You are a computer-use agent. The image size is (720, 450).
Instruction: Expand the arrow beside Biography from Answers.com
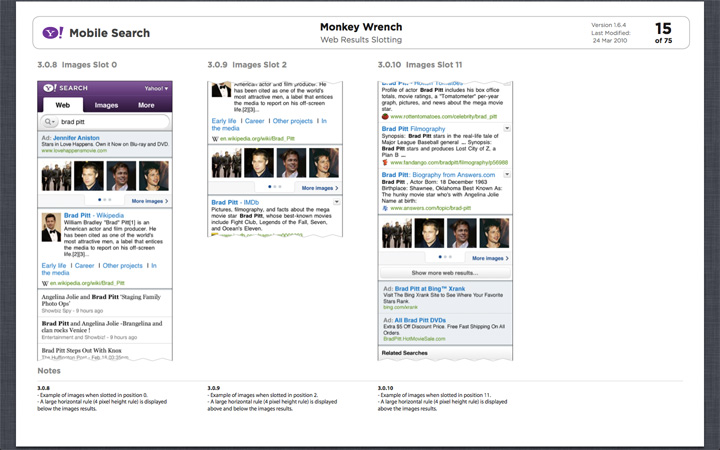coord(508,174)
